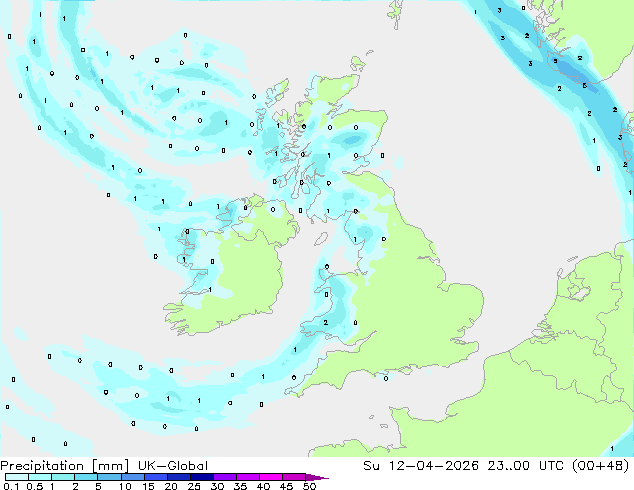Click the '45' legend scale label

pyautogui.click(x=286, y=486)
